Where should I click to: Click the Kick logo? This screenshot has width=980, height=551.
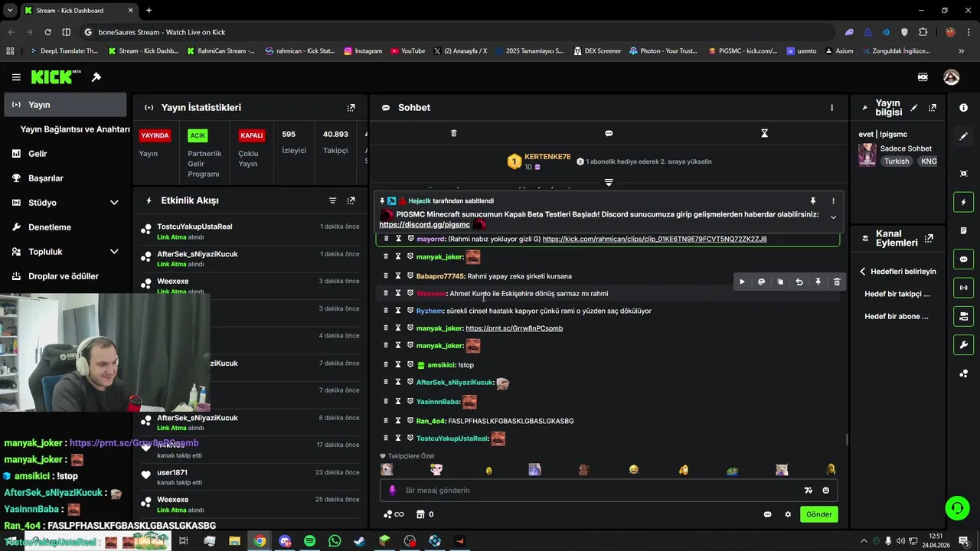click(x=56, y=77)
